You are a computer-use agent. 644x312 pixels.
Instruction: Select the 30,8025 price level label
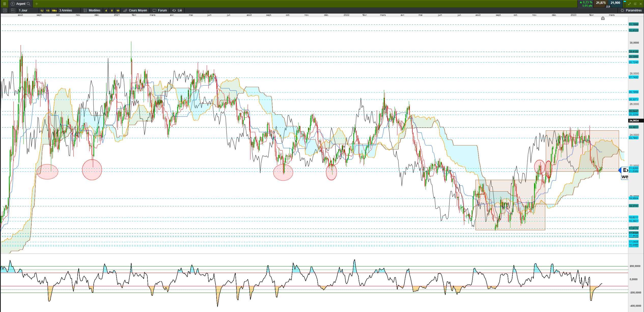tap(634, 31)
